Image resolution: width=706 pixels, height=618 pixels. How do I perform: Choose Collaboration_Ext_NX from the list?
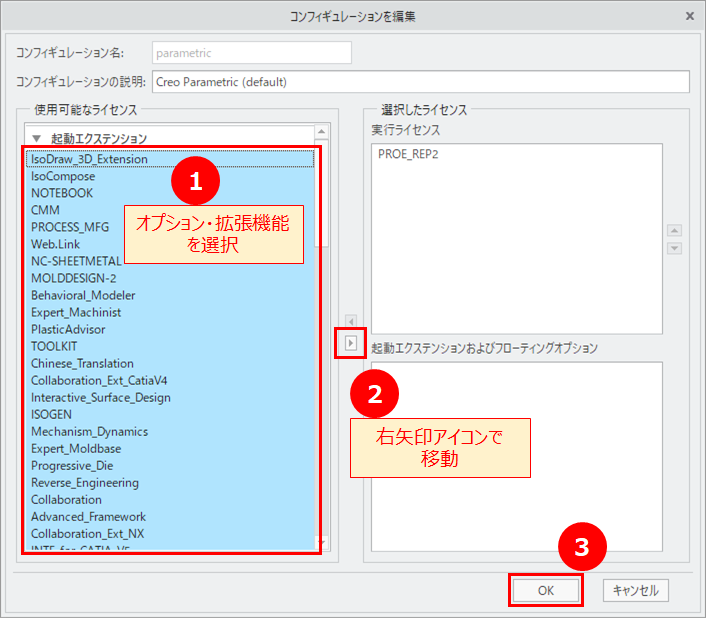tap(87, 533)
